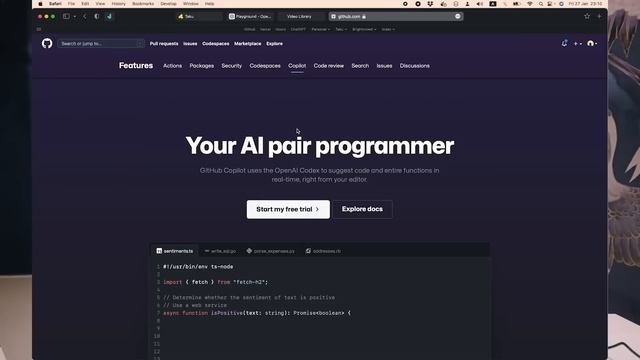The height and width of the screenshot is (360, 640).
Task: Switch to the Playground browser tab
Action: pos(250,16)
